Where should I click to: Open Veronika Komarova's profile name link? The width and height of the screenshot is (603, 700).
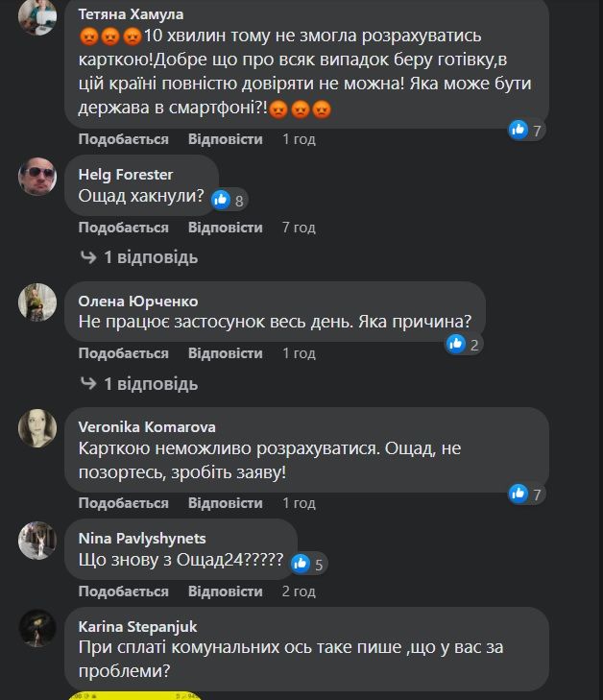pyautogui.click(x=146, y=427)
